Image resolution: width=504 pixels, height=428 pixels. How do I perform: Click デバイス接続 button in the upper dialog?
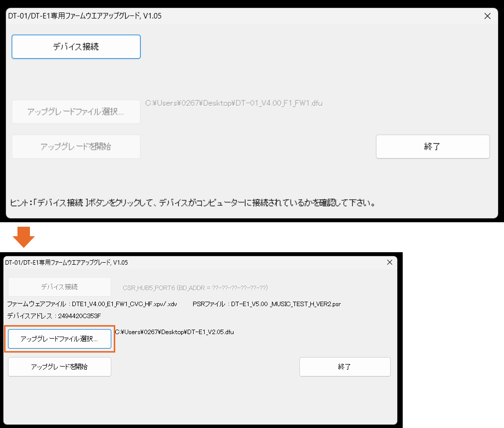pyautogui.click(x=76, y=47)
